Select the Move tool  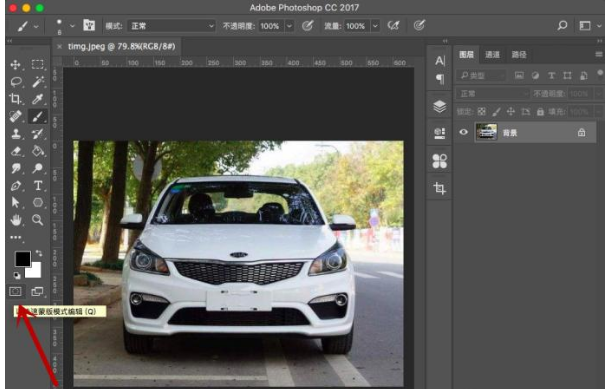[15, 65]
